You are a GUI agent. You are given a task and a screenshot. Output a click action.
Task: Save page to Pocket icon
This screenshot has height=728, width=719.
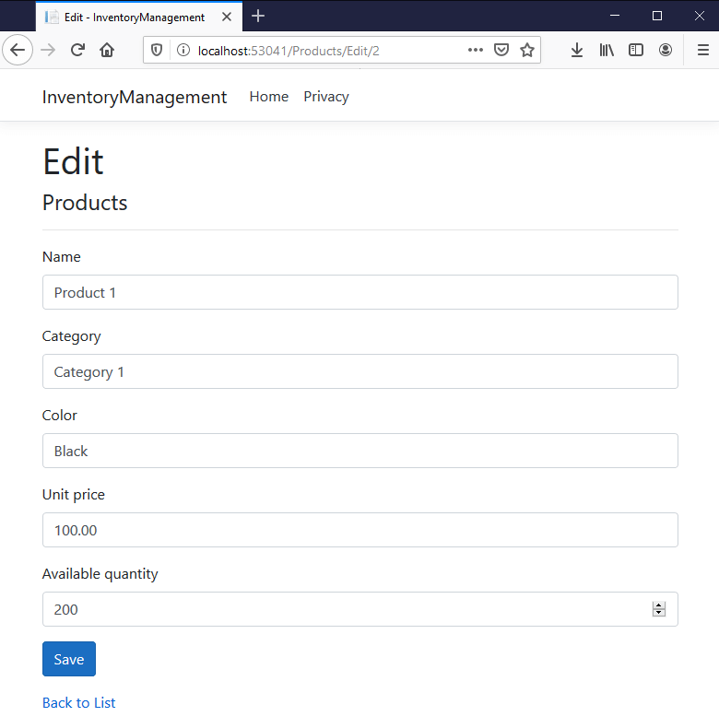pos(501,51)
